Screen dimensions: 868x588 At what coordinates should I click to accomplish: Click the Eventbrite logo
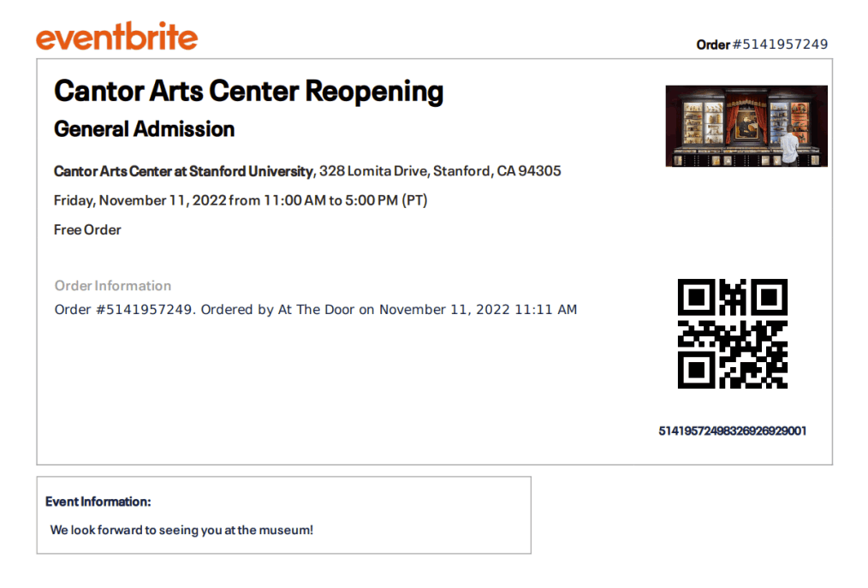click(116, 36)
